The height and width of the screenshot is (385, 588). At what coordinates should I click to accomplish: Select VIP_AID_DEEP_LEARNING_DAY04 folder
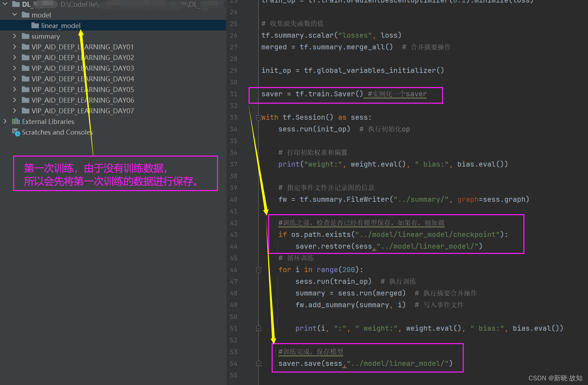[x=113, y=79]
